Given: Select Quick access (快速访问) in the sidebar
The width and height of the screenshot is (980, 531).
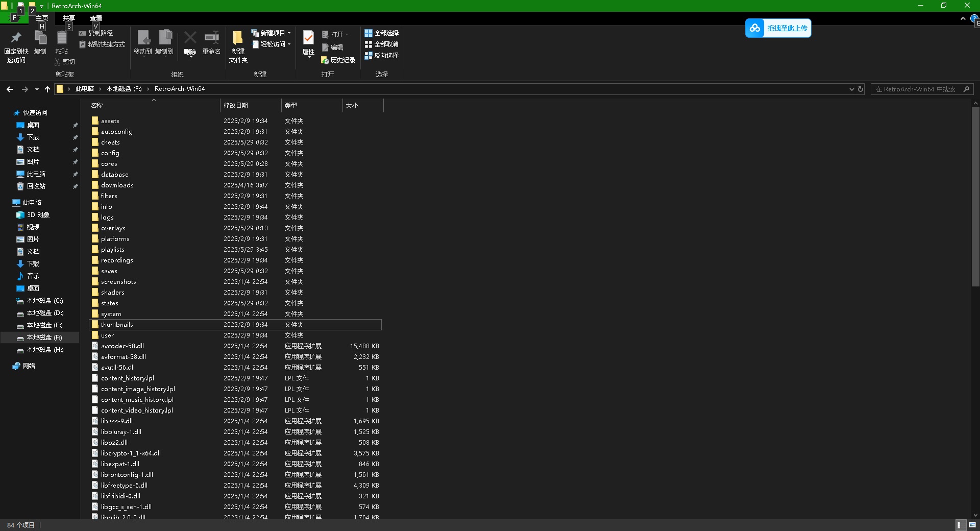Looking at the screenshot, I should [x=35, y=113].
